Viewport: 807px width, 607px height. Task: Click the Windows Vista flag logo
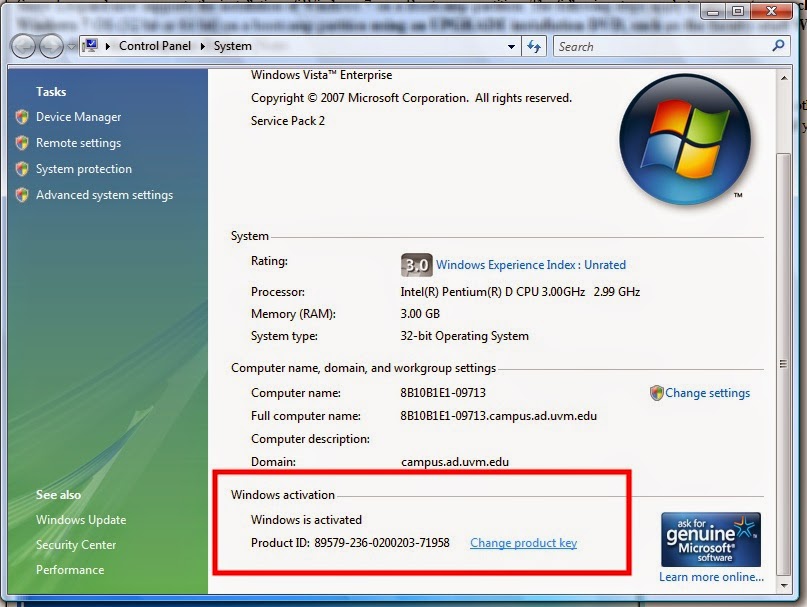click(x=685, y=140)
